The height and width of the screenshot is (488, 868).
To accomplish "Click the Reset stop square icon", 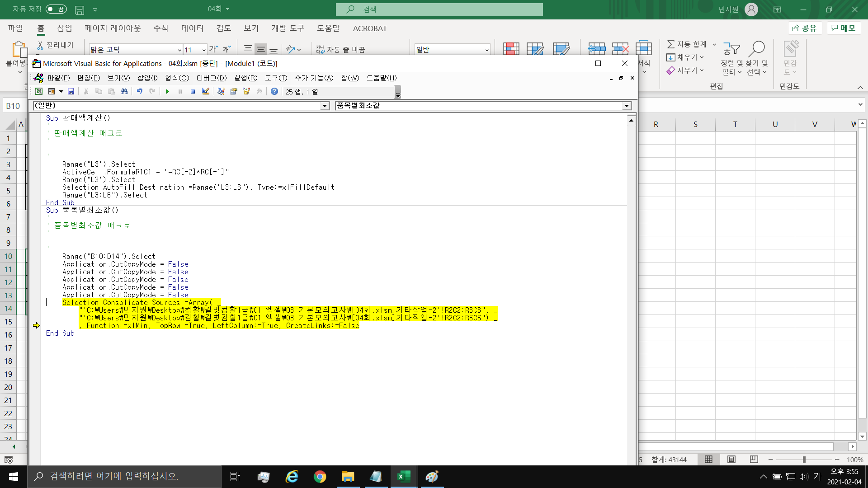I will [193, 91].
